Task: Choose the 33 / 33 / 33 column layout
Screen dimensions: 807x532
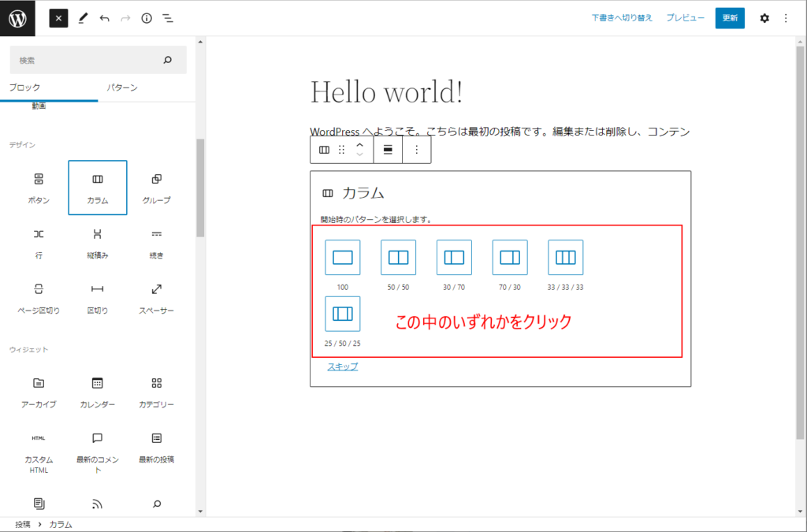Action: pos(566,257)
